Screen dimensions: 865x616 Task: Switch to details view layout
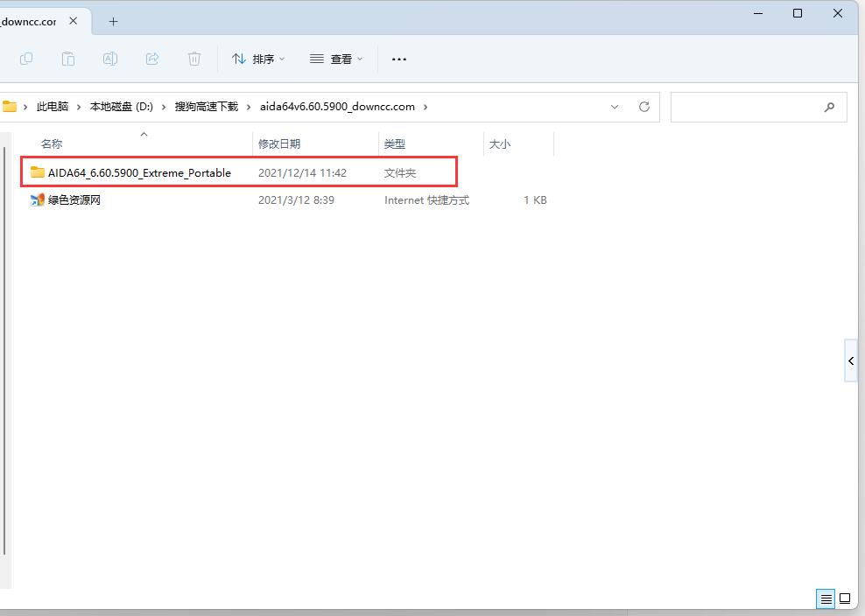click(x=826, y=599)
